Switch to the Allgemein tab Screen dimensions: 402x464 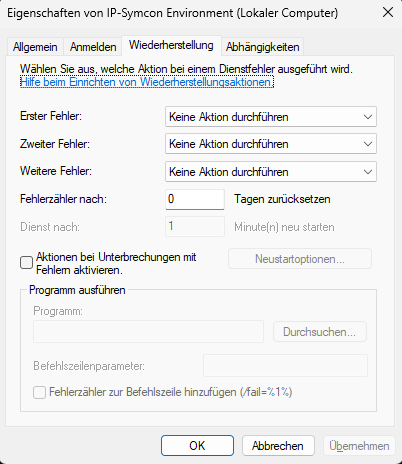pyautogui.click(x=35, y=47)
